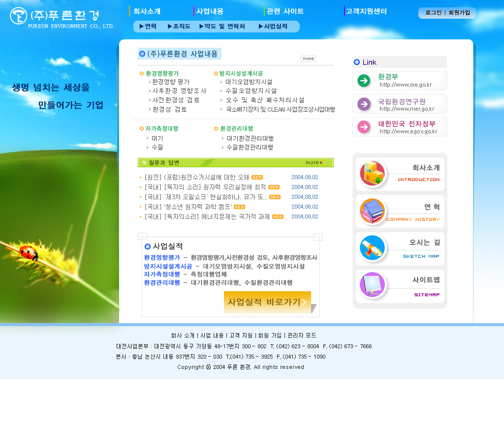The height and width of the screenshot is (425, 504).
Task: Open the 회사소개 top menu
Action: 147,11
